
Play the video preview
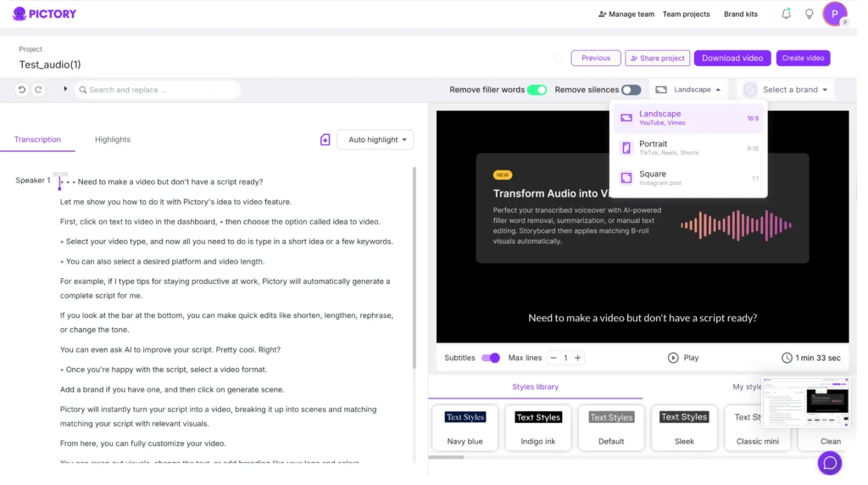[x=683, y=358]
